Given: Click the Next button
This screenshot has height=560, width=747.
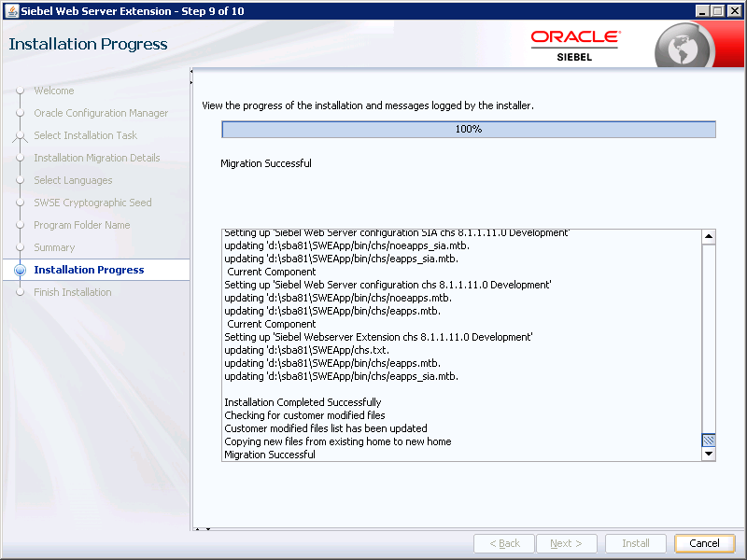Looking at the screenshot, I should pyautogui.click(x=566, y=543).
